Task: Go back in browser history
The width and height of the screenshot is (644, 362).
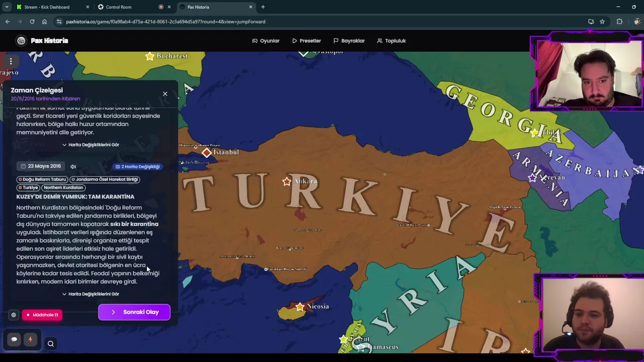Action: 8,22
